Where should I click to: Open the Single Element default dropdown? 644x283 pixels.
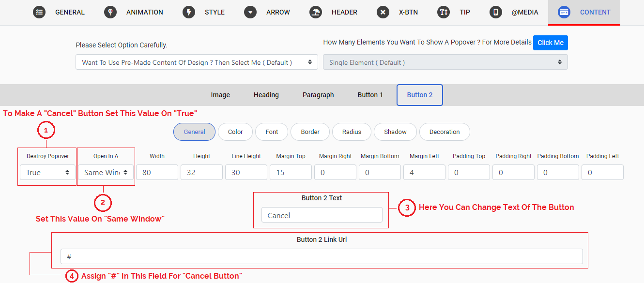click(445, 62)
